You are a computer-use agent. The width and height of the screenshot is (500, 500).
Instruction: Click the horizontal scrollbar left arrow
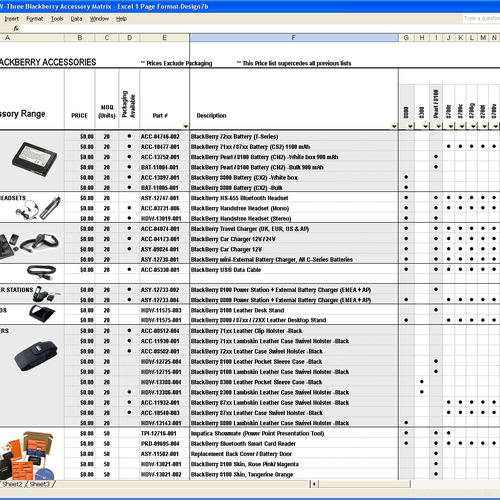tap(315, 484)
